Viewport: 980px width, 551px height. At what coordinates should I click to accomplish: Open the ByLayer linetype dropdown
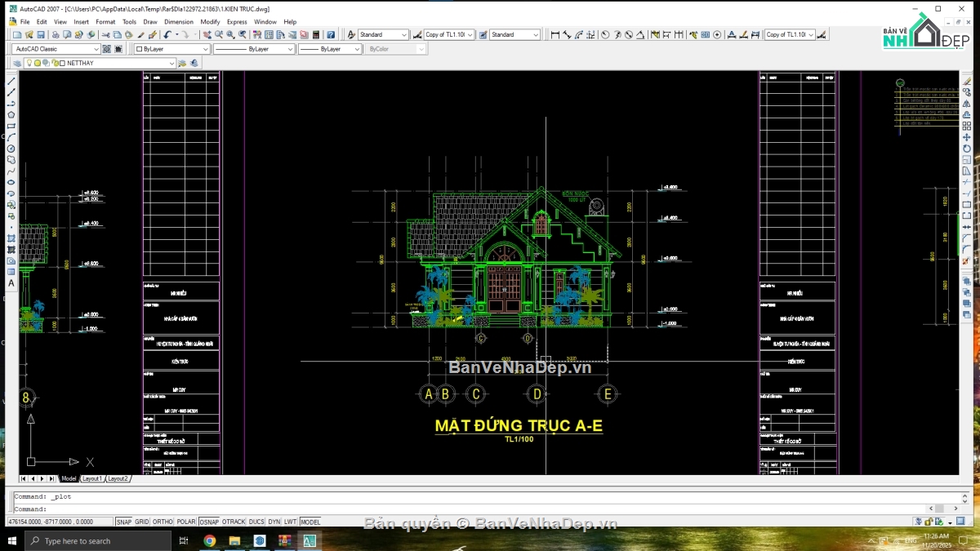pyautogui.click(x=254, y=49)
